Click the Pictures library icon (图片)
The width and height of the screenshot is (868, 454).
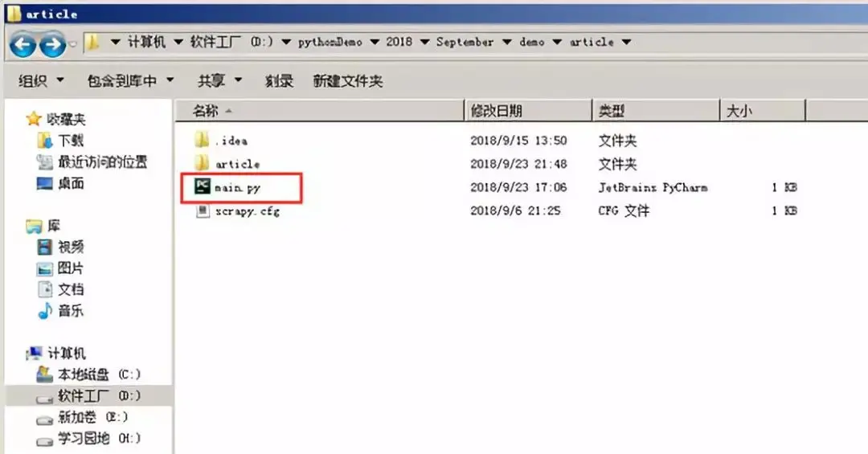tap(45, 268)
